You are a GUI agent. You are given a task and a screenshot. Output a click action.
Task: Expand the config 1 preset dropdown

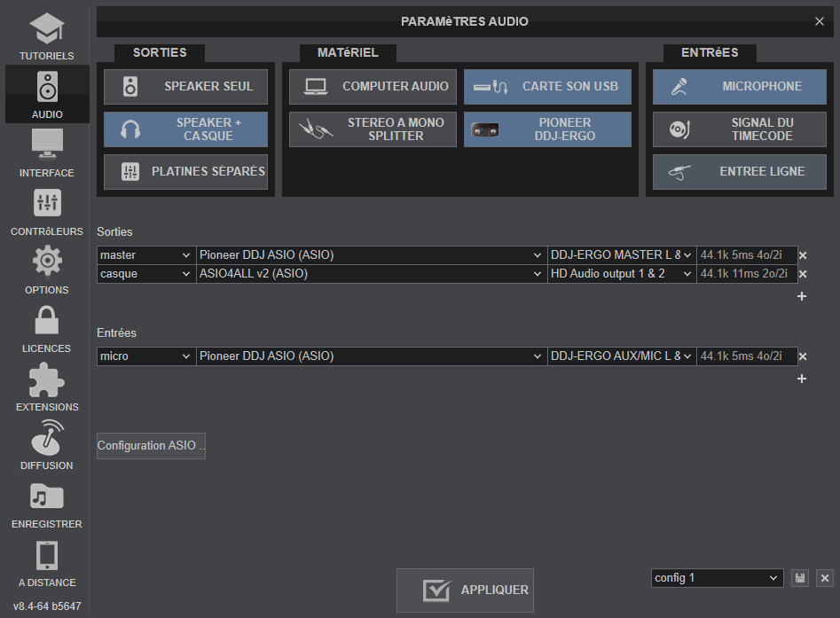(717, 578)
